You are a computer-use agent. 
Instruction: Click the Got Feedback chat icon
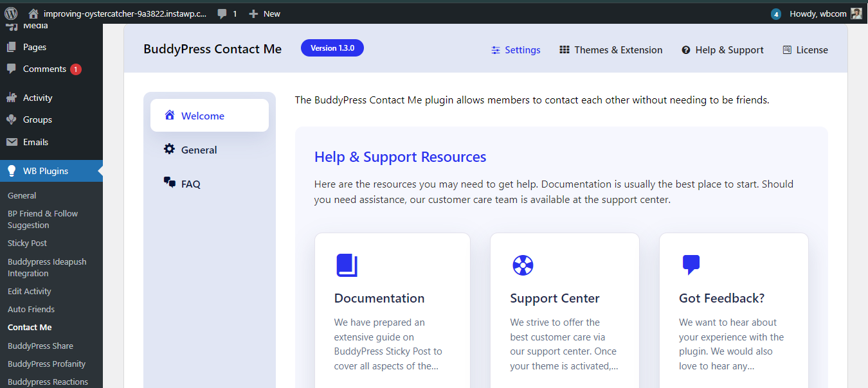(x=691, y=265)
